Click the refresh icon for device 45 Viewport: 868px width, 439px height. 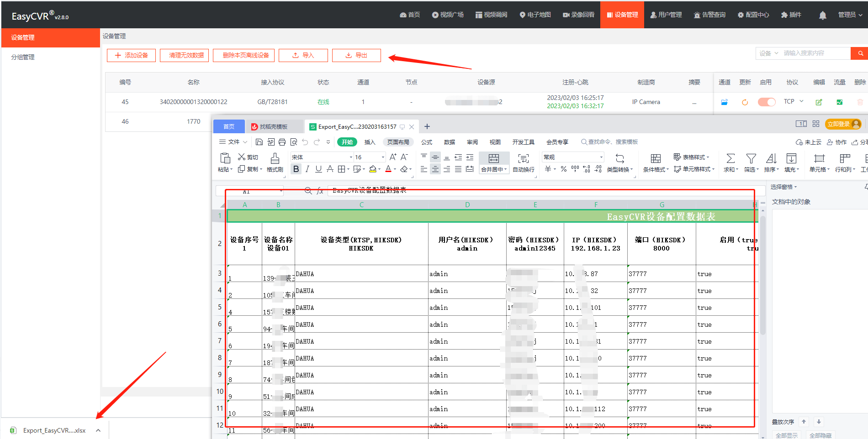point(745,102)
